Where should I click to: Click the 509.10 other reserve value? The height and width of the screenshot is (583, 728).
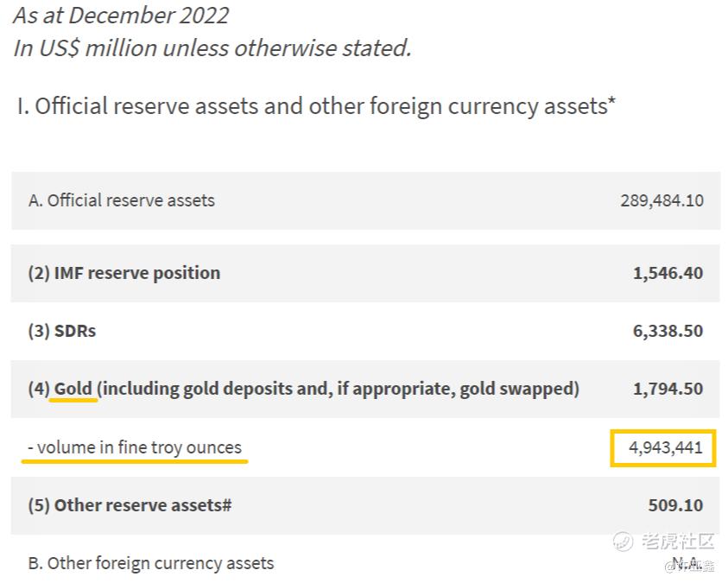click(x=675, y=505)
